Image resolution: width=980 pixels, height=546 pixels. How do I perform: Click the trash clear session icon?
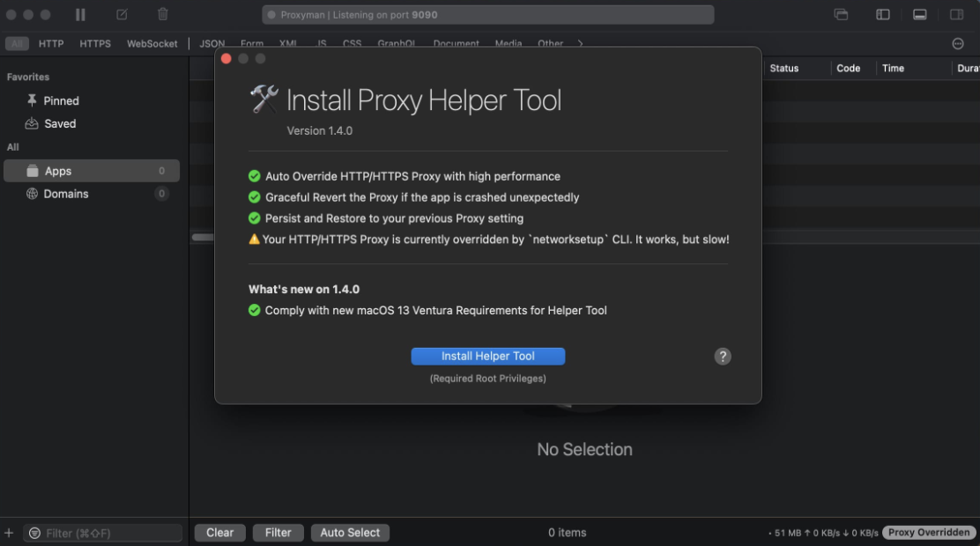coord(162,14)
